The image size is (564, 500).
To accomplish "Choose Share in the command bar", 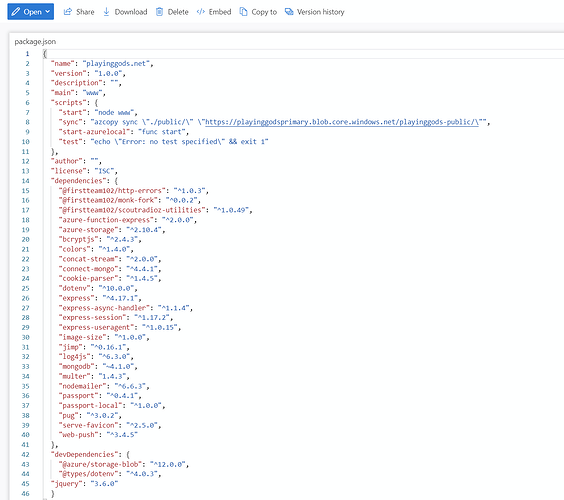I will click(85, 12).
